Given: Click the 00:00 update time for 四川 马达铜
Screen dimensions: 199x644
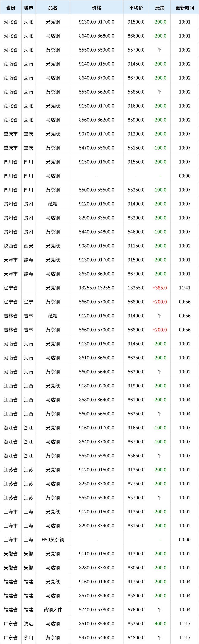Looking at the screenshot, I should point(185,176).
